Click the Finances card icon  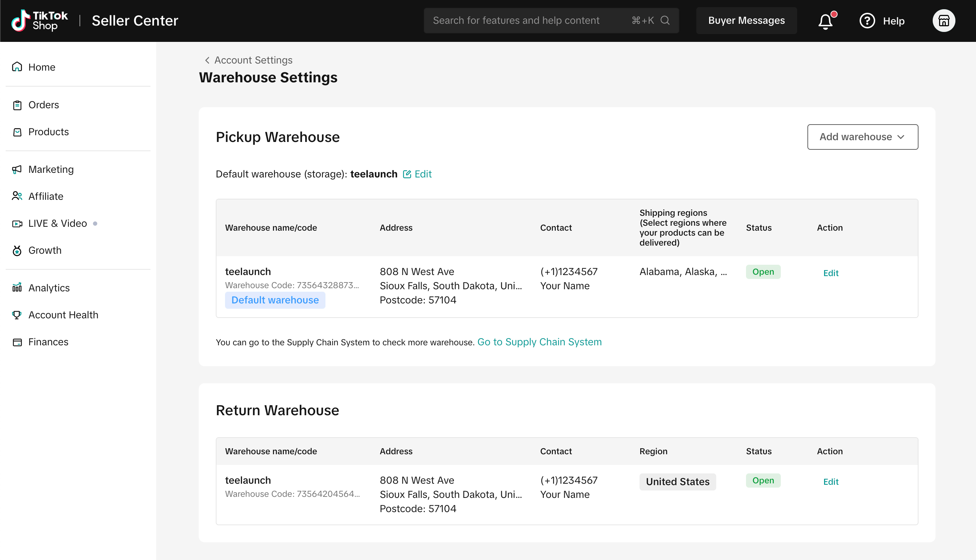[17, 342]
